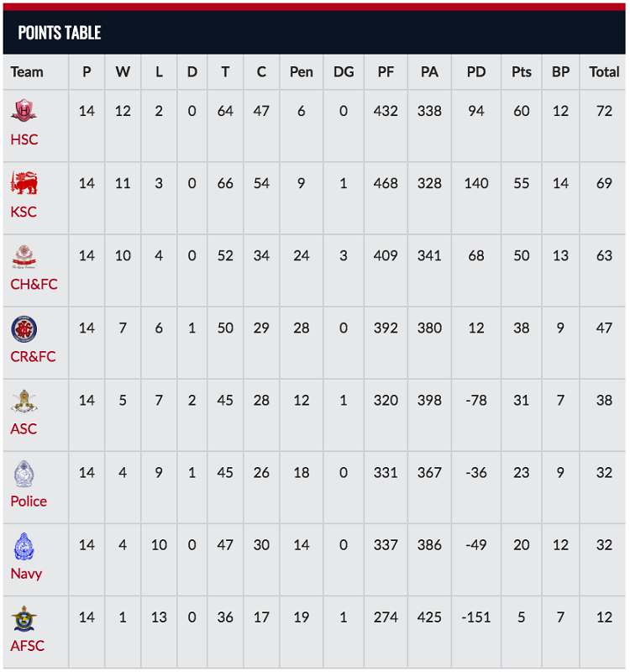
Task: Open the Navy team link
Action: click(26, 574)
